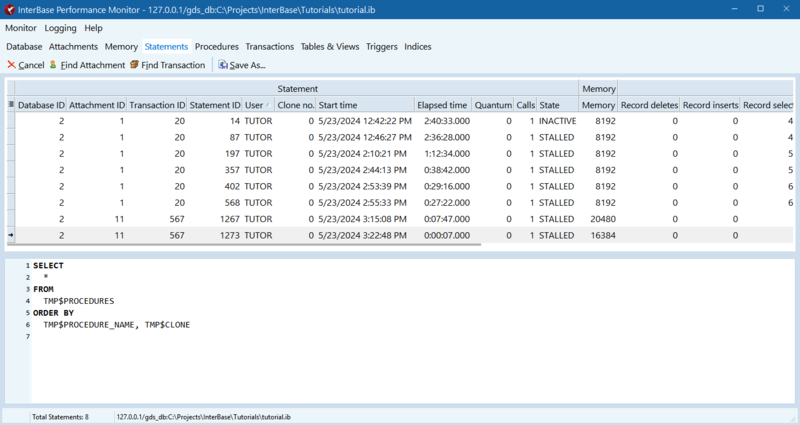Viewport: 800px width, 425px height.
Task: Click the 20480 memory value cell
Action: 598,219
